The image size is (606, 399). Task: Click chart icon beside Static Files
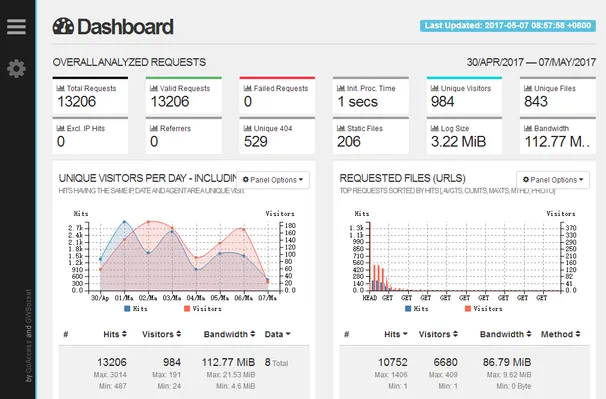341,128
